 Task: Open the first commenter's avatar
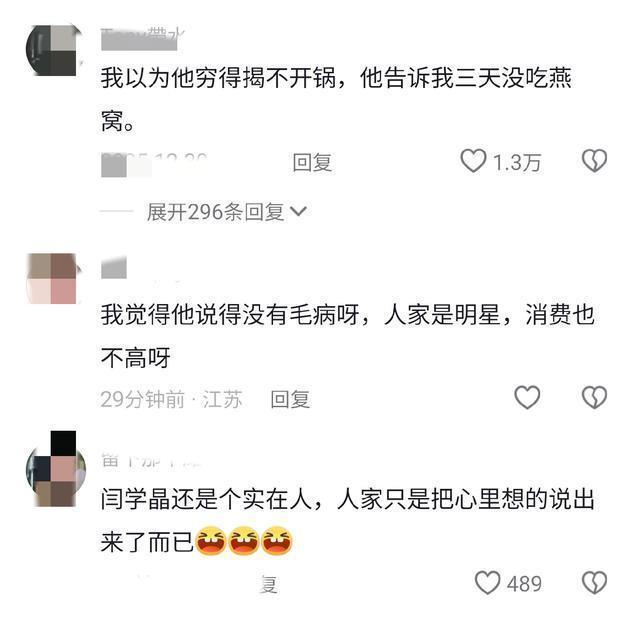pyautogui.click(x=52, y=50)
